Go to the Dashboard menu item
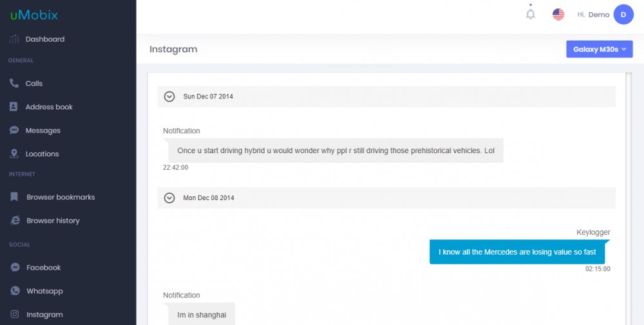 tap(45, 39)
